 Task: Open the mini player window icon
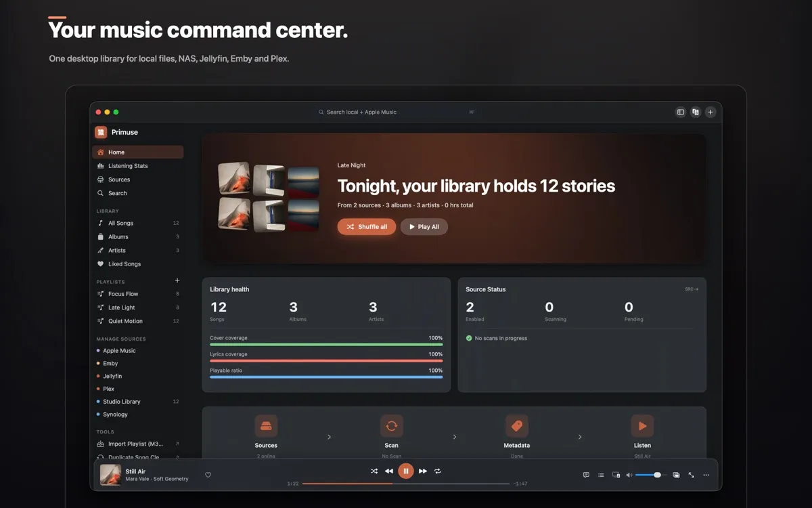pos(676,475)
